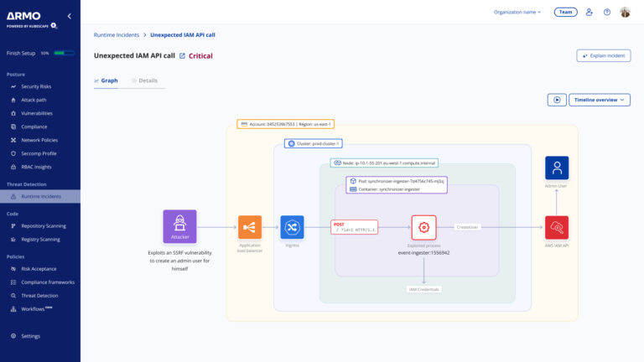This screenshot has height=362, width=644.
Task: Click the add user icon in header
Action: coord(589,13)
